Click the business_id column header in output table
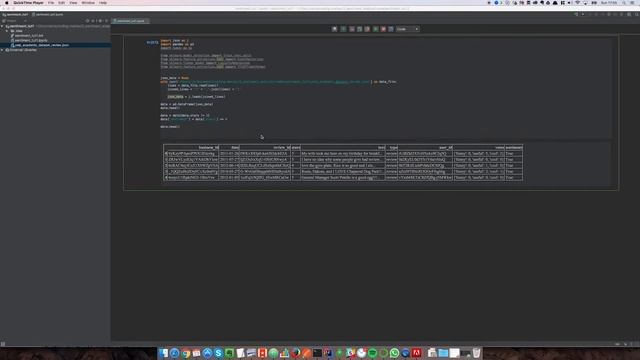The height and width of the screenshot is (360, 640). (193, 148)
